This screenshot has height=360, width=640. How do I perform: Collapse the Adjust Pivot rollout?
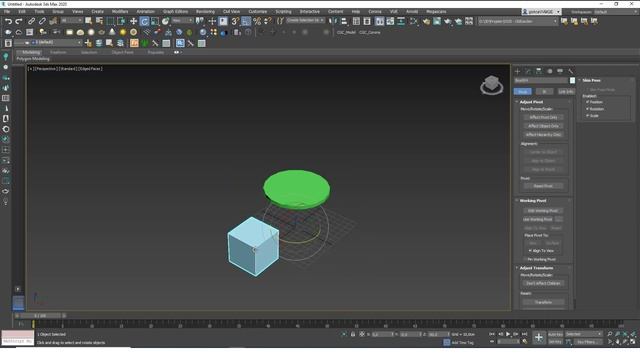point(531,102)
